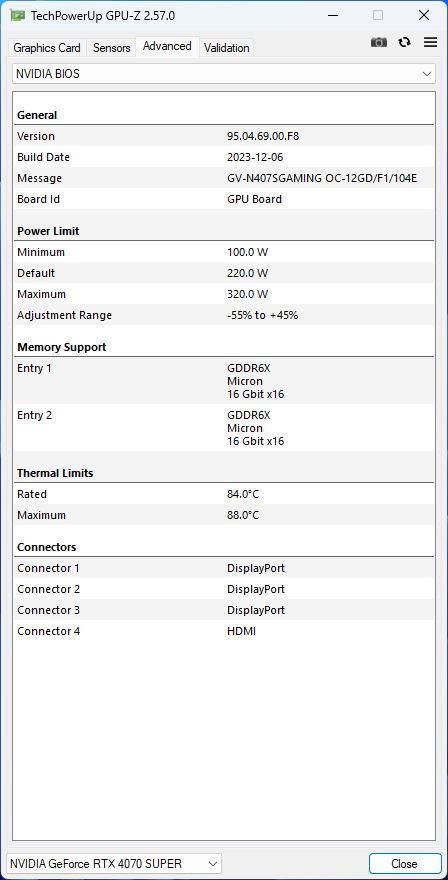Open the hamburger menu icon

(x=430, y=43)
